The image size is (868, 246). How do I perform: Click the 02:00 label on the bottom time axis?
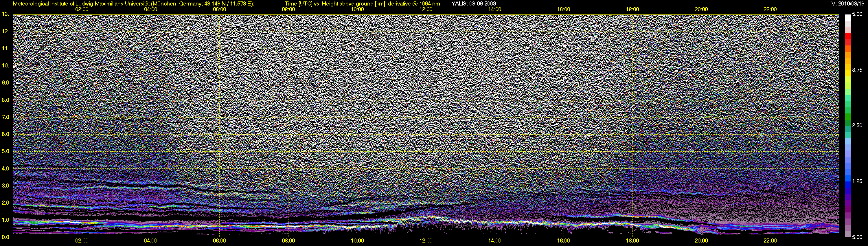(82, 241)
